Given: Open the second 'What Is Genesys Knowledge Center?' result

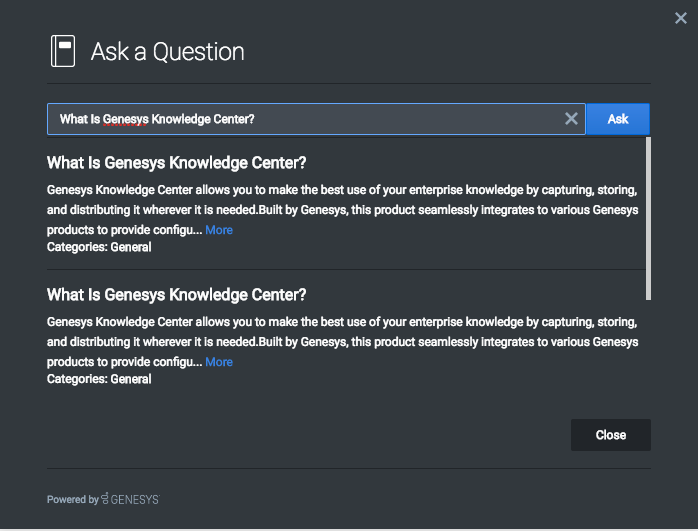Looking at the screenshot, I should point(176,295).
